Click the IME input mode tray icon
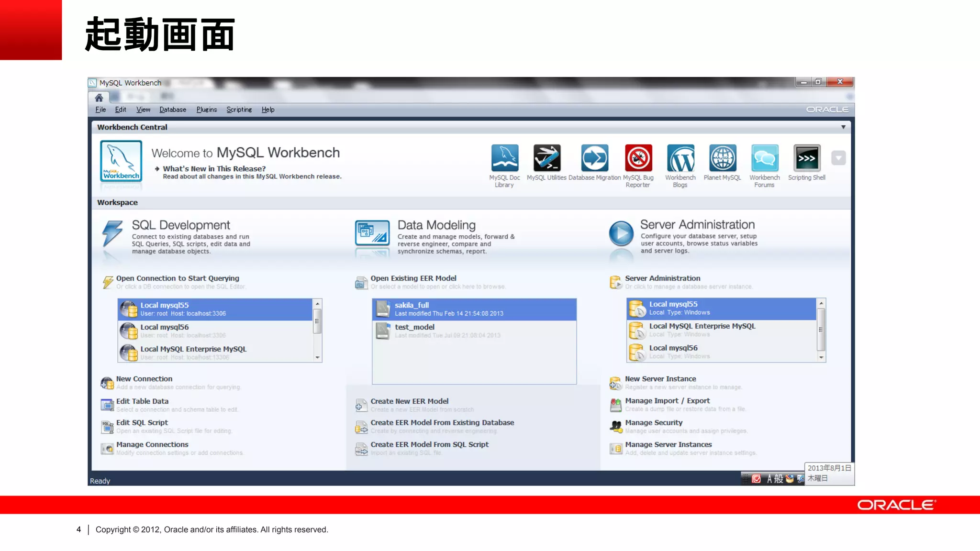Image resolution: width=980 pixels, height=551 pixels. 770,479
